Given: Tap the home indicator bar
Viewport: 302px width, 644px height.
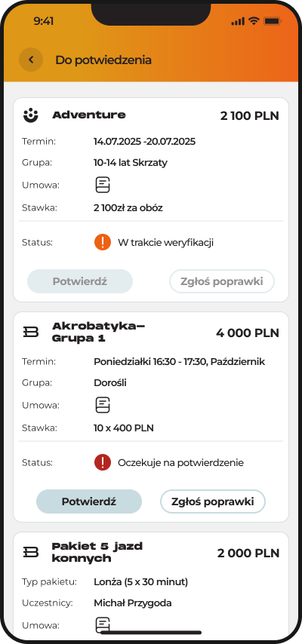Looking at the screenshot, I should click(x=151, y=633).
